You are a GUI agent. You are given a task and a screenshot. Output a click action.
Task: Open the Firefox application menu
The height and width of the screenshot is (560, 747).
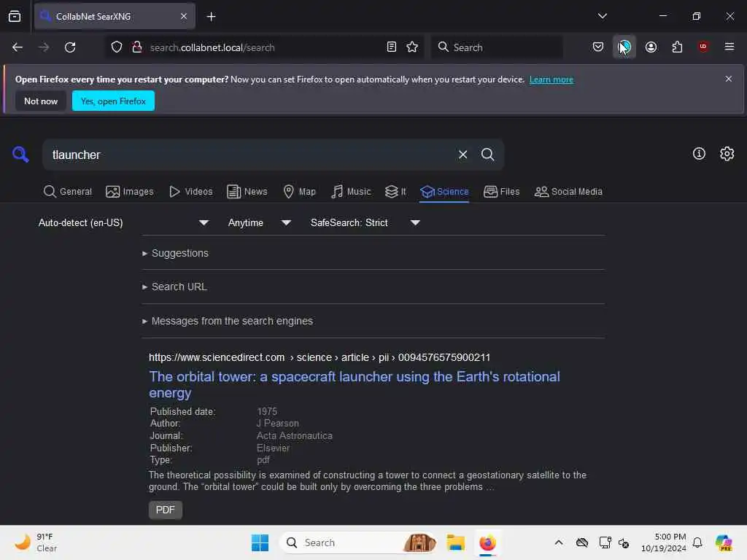pyautogui.click(x=729, y=47)
